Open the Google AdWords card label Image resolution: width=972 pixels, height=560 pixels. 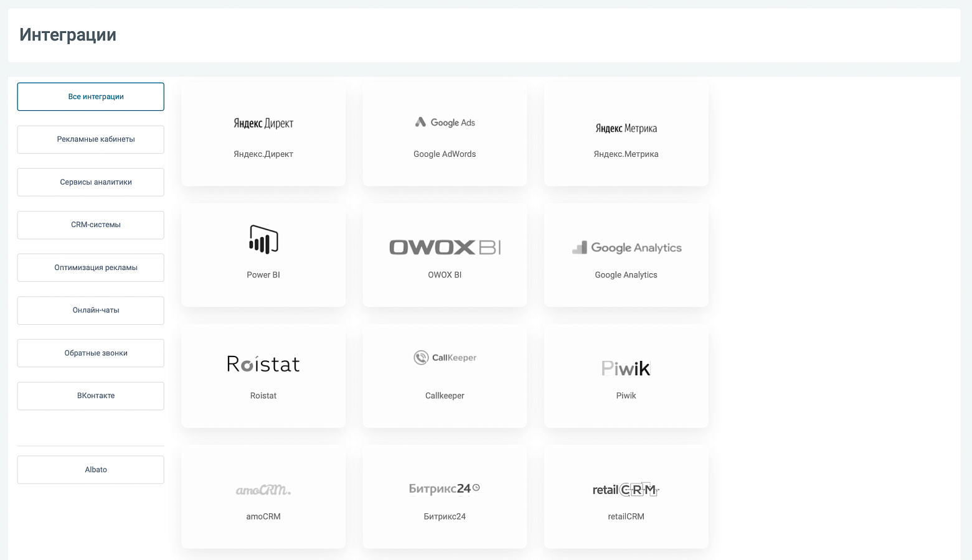(445, 154)
